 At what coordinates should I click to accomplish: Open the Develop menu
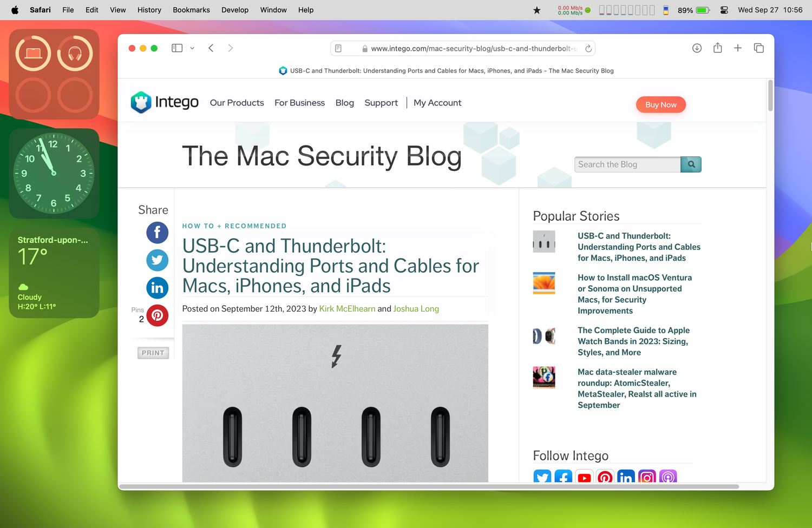click(235, 10)
